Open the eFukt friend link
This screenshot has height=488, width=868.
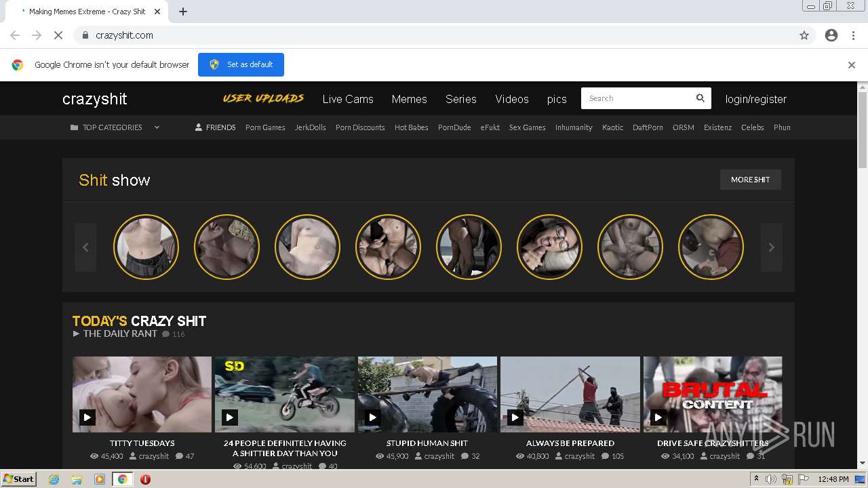490,127
